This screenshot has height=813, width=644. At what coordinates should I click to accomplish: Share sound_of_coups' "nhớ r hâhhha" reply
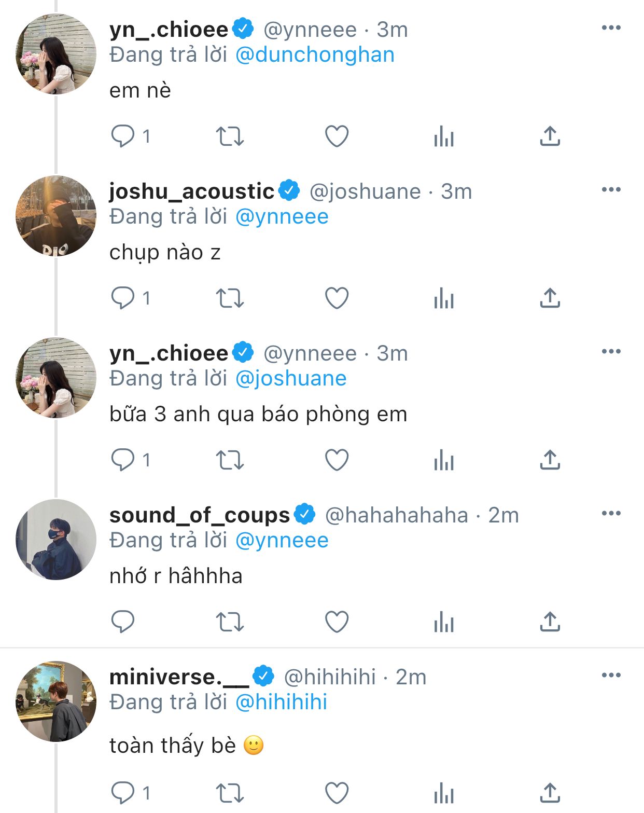click(550, 622)
